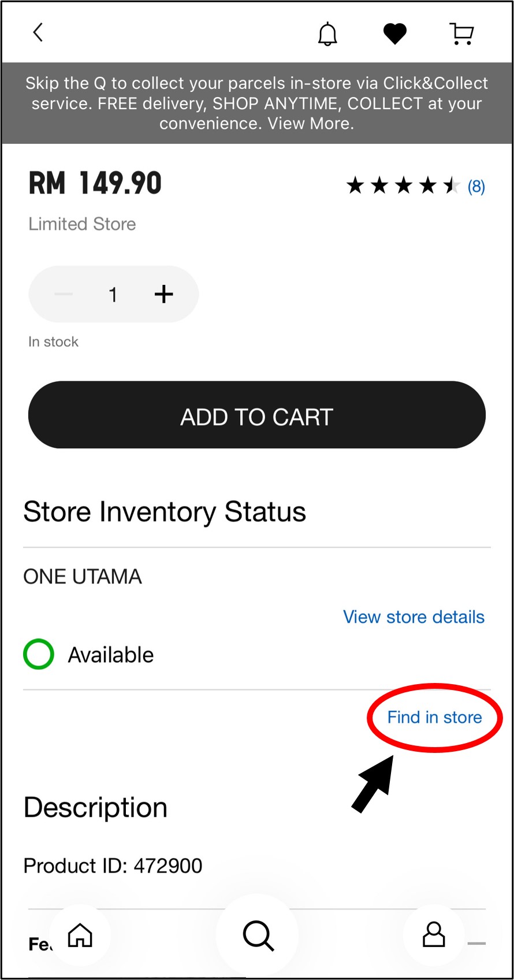Select the ONE UTAMA store name
This screenshot has width=514, height=980.
coord(83,577)
